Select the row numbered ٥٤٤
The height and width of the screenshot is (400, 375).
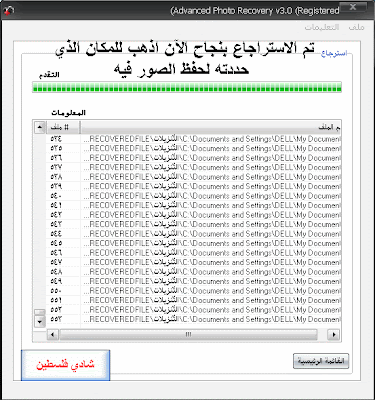click(194, 234)
